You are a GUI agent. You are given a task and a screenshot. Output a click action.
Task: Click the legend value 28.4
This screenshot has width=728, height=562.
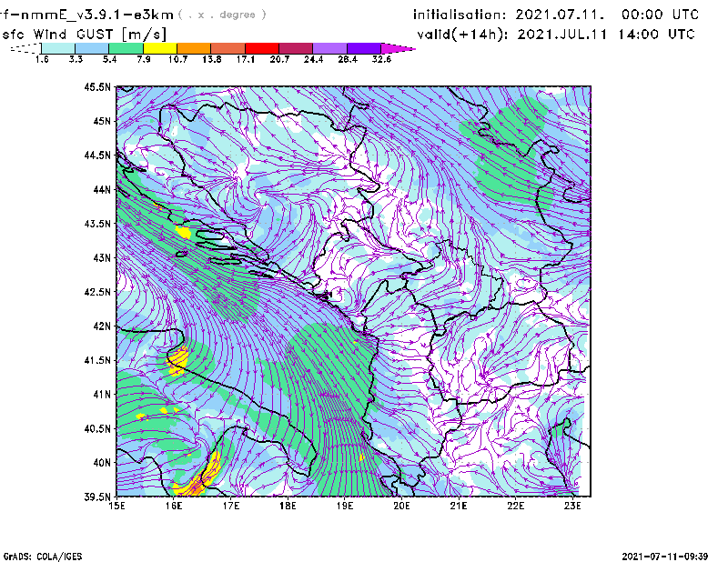pos(348,59)
